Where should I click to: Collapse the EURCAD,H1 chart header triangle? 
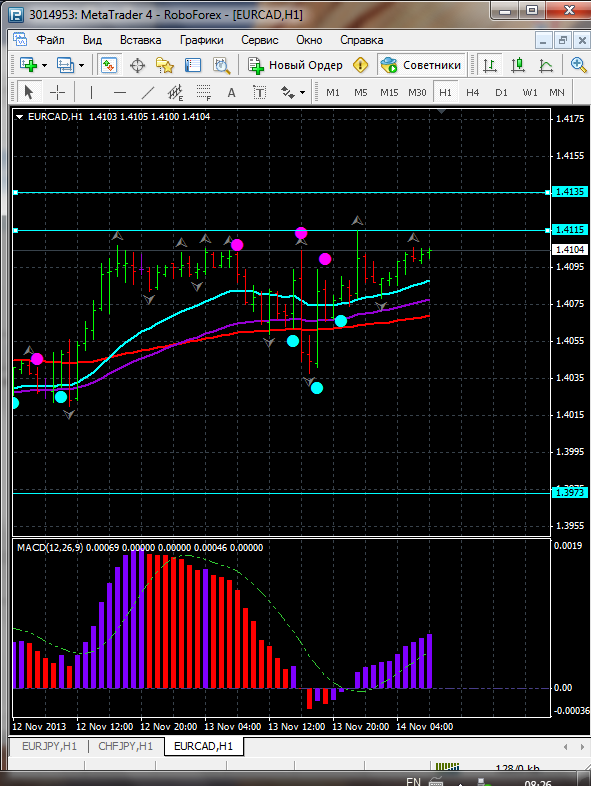pos(20,117)
